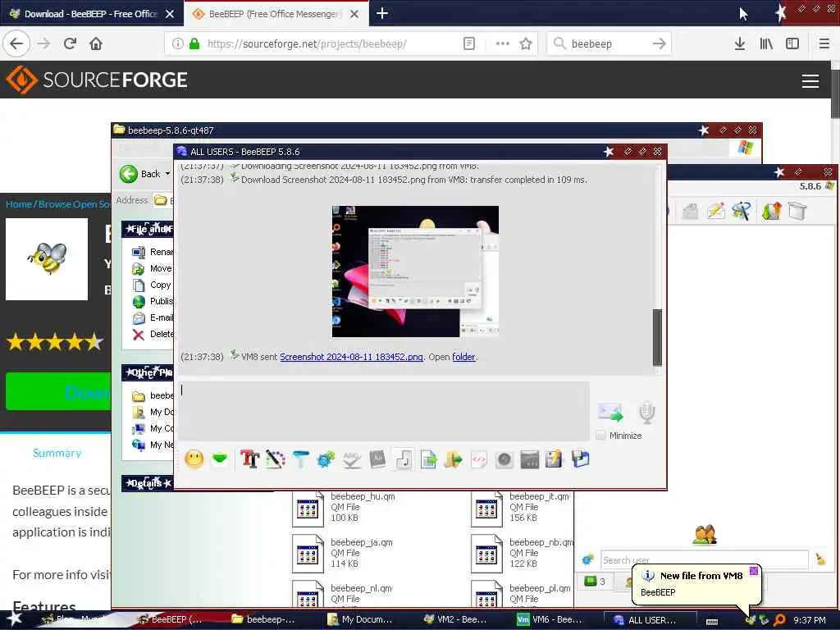Click the green down-arrow chat toolbar icon
Image resolution: width=840 pixels, height=630 pixels.
[220, 459]
